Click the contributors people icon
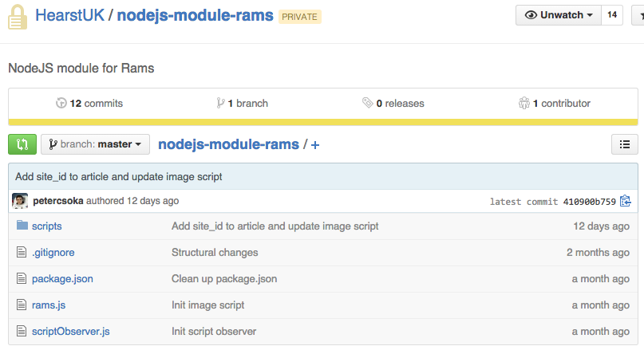The width and height of the screenshot is (644, 350). click(x=524, y=103)
